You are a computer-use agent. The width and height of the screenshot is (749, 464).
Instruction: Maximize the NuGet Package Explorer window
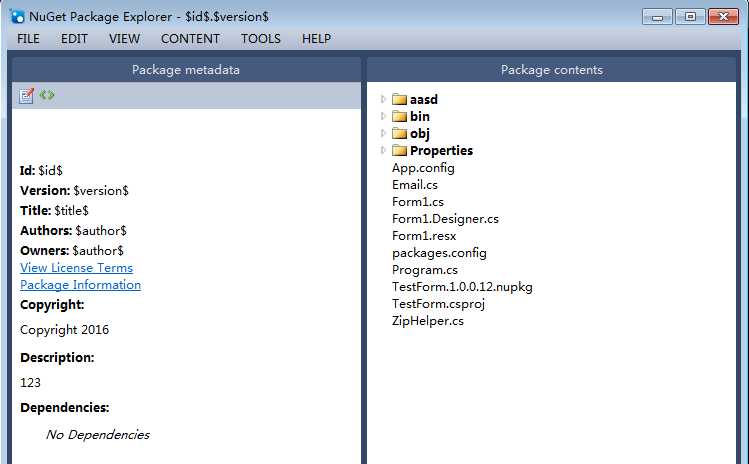(x=690, y=17)
